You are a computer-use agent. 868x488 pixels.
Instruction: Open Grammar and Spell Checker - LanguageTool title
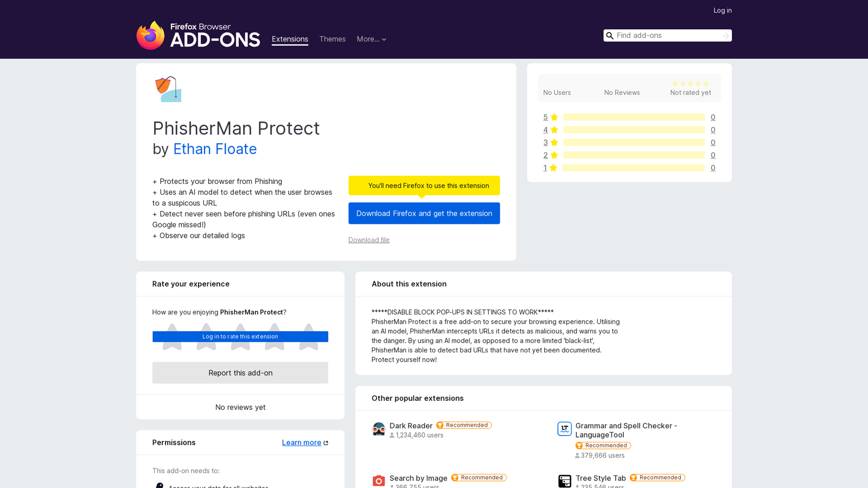(626, 430)
